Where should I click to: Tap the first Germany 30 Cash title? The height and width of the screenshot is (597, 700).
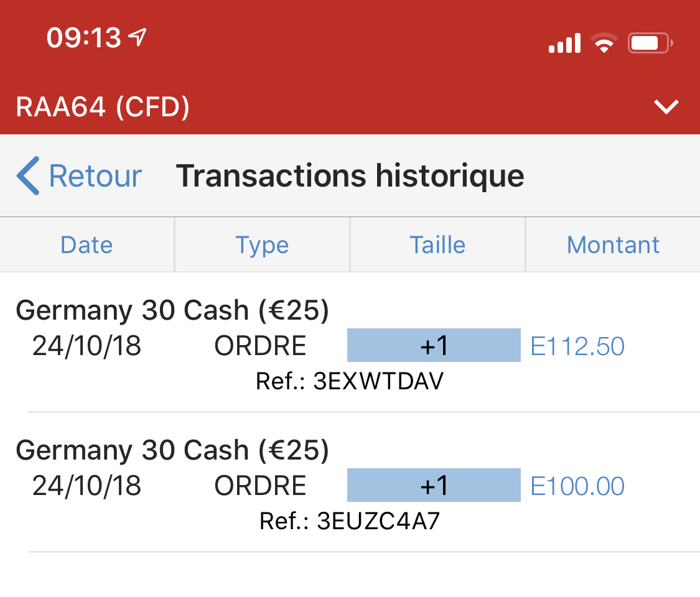[x=172, y=310]
